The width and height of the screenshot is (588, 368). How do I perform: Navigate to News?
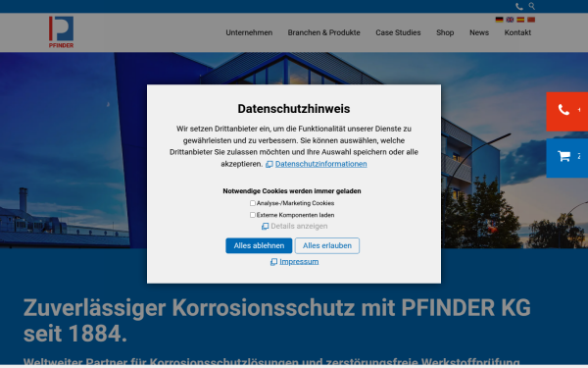(x=479, y=32)
